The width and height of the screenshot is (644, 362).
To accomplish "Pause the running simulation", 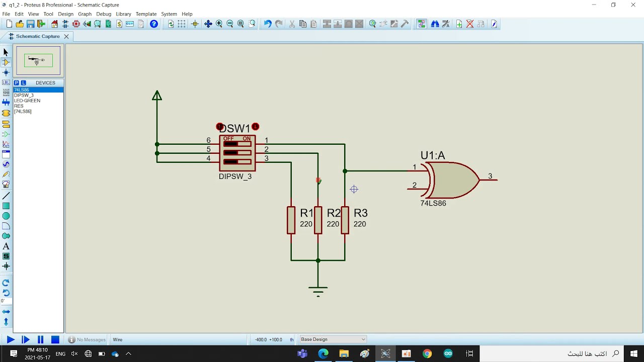I will [x=41, y=340].
